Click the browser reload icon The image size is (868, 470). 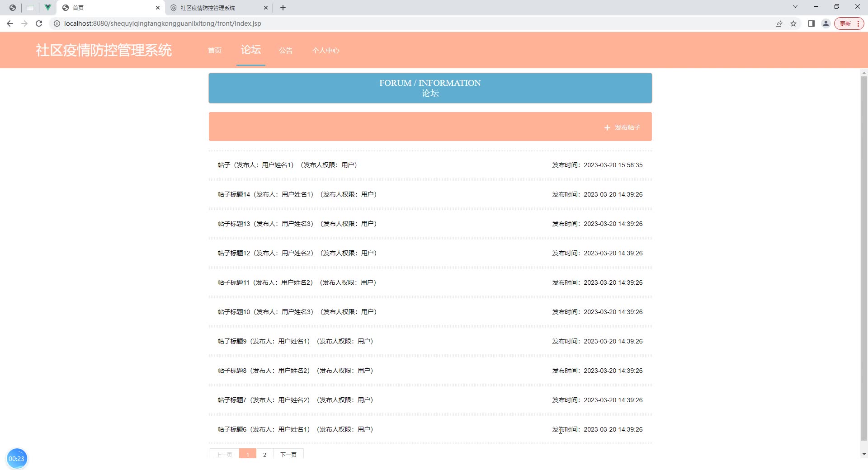pos(39,23)
